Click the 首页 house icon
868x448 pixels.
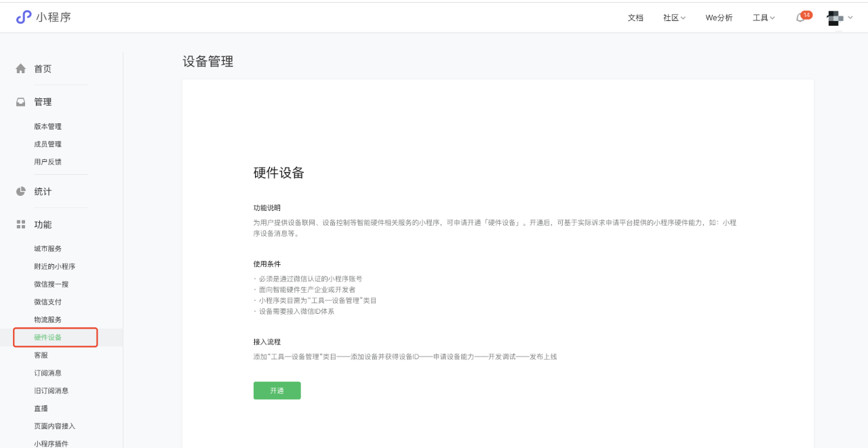point(21,68)
